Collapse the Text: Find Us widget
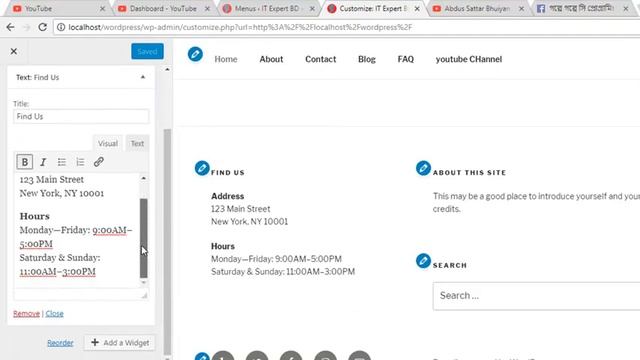 pyautogui.click(x=143, y=77)
